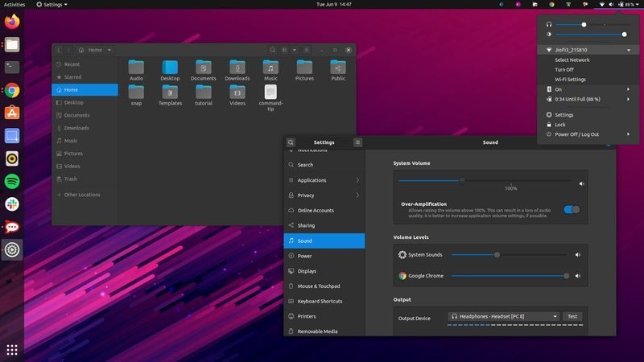644x362 pixels.
Task: Open Firefox from the dock
Action: (x=12, y=22)
